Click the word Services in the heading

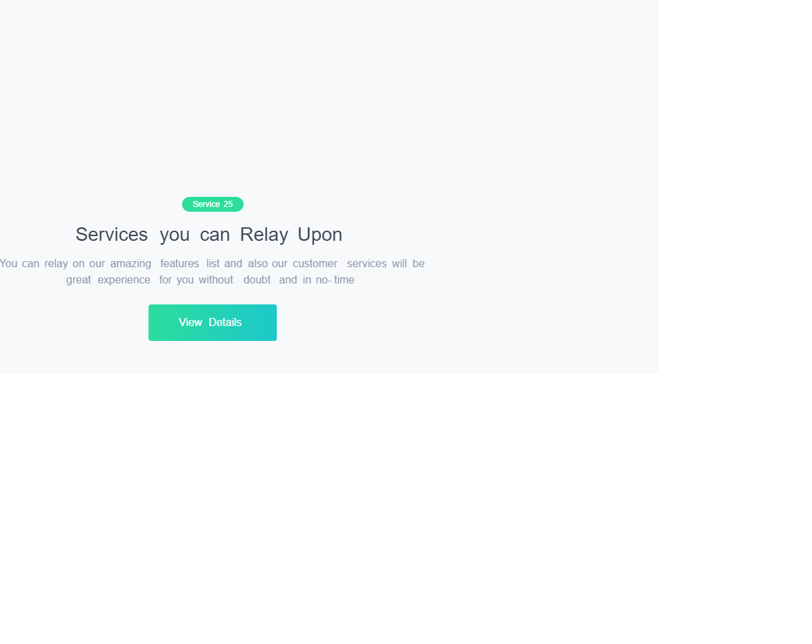(112, 235)
